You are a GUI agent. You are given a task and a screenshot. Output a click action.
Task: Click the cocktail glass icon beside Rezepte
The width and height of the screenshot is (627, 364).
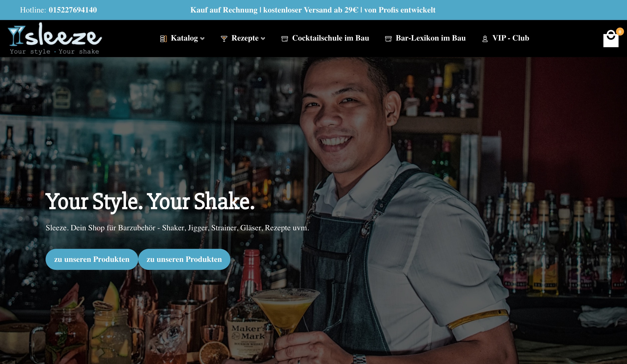coord(224,39)
